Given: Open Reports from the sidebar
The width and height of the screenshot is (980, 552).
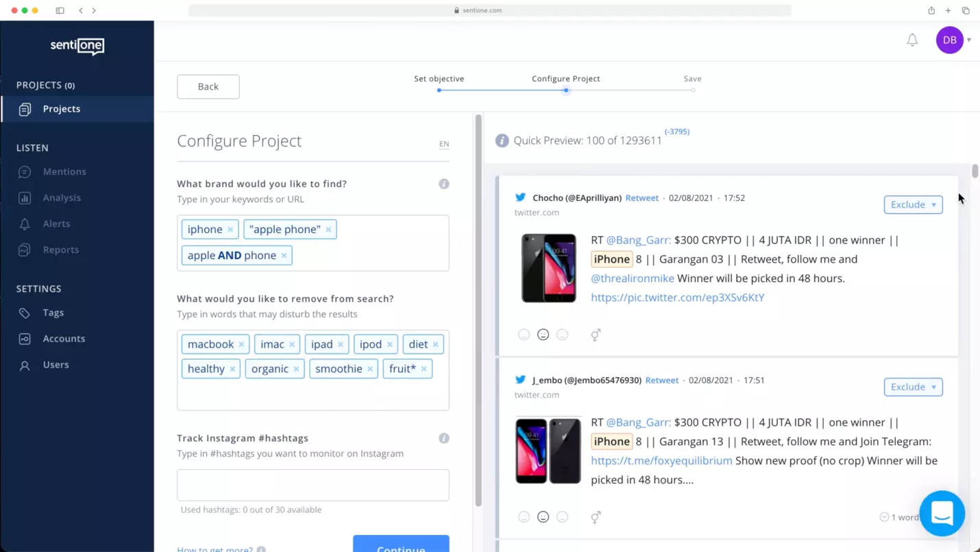Looking at the screenshot, I should click(x=60, y=250).
